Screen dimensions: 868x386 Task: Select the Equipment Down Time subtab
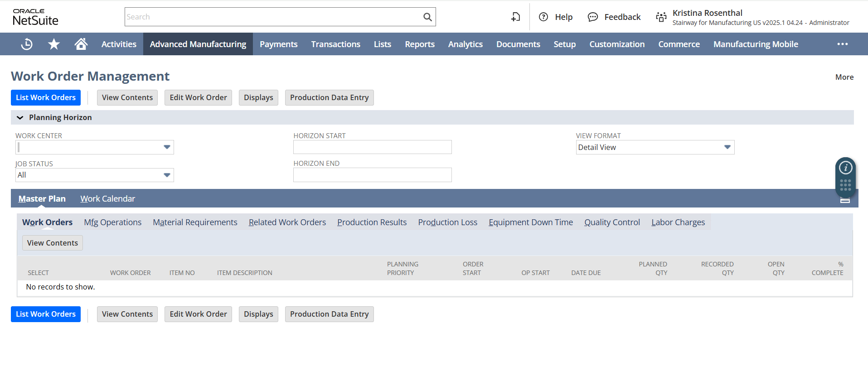[x=531, y=222]
